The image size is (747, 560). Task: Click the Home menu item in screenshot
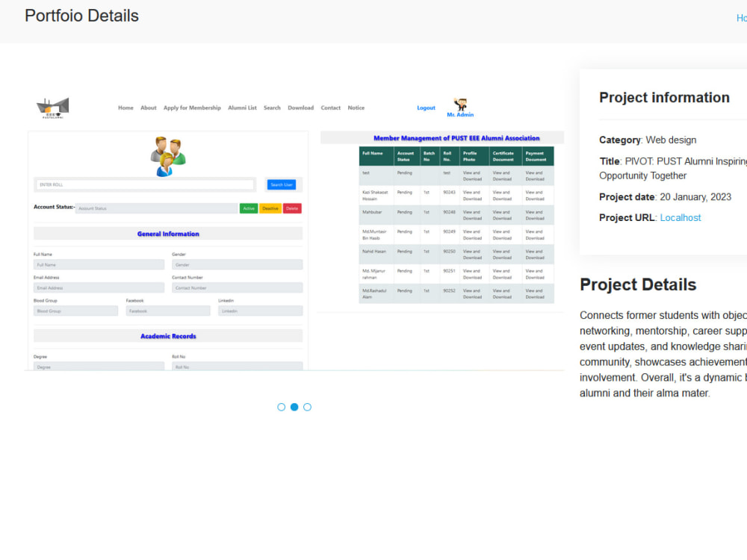coord(125,108)
